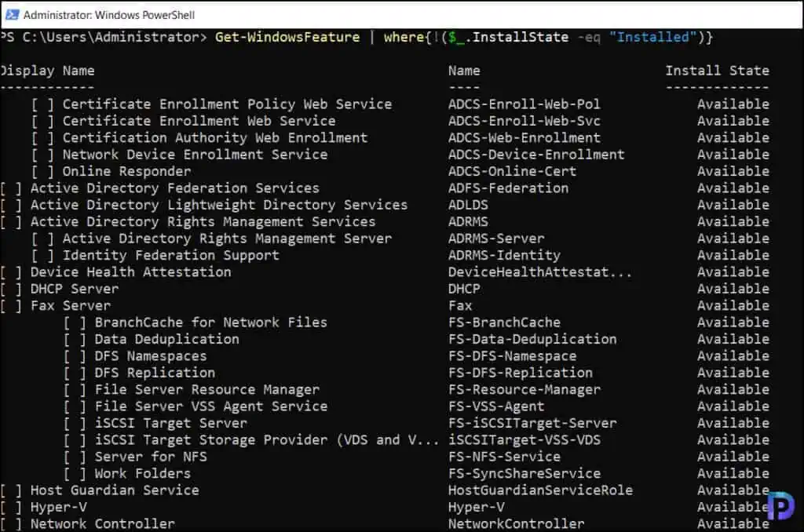Click Available state for ADLDS row
Image resolution: width=804 pixels, height=532 pixels.
(x=733, y=205)
